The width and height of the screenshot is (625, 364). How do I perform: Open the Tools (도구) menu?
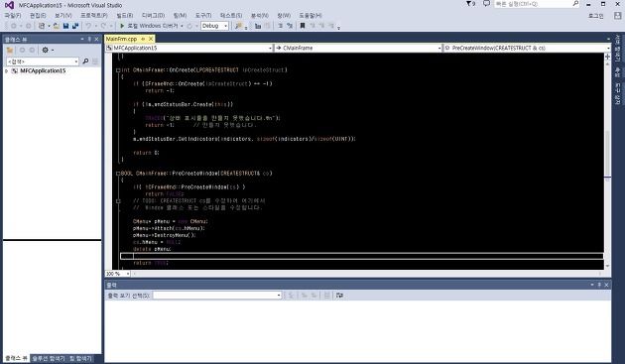click(x=203, y=16)
